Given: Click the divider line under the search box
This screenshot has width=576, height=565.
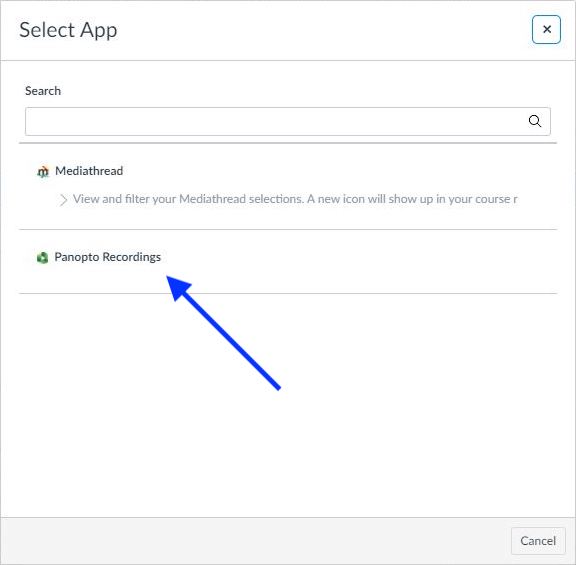Looking at the screenshot, I should (288, 143).
